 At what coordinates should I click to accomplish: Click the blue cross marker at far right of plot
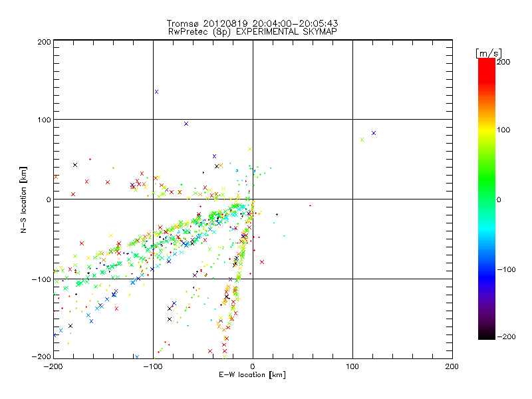(x=374, y=133)
